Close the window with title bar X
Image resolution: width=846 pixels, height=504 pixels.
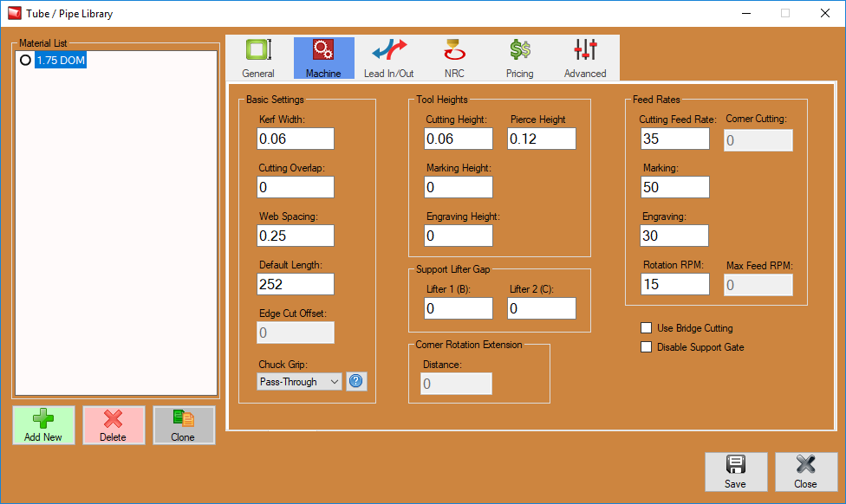point(825,14)
